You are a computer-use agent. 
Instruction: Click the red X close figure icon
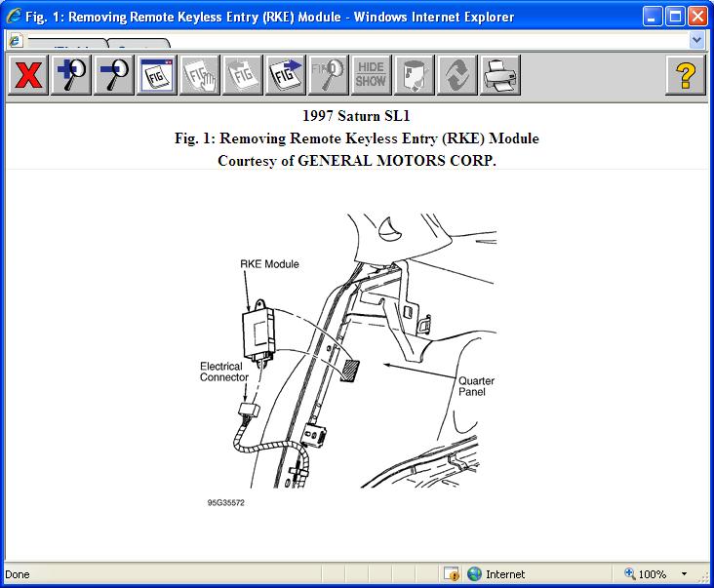(28, 75)
